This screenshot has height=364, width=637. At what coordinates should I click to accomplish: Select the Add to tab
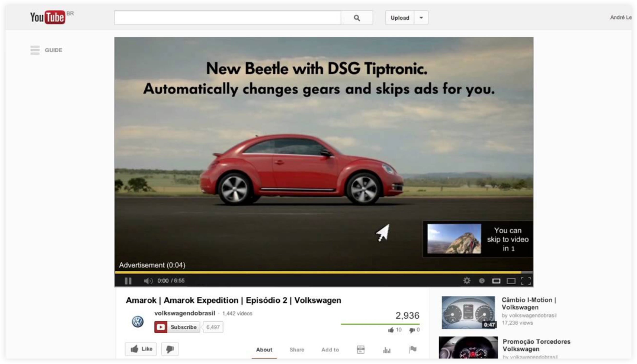[330, 350]
